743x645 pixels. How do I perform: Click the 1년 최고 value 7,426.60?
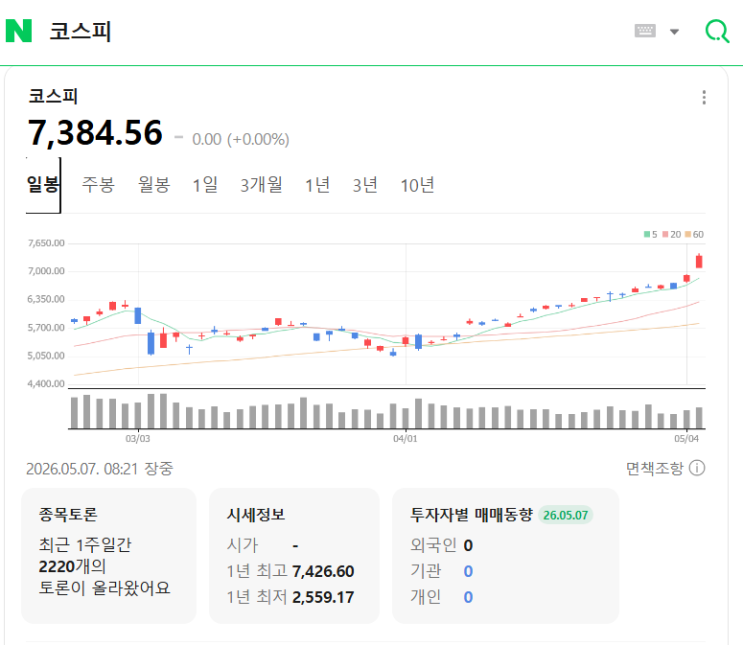click(x=323, y=572)
